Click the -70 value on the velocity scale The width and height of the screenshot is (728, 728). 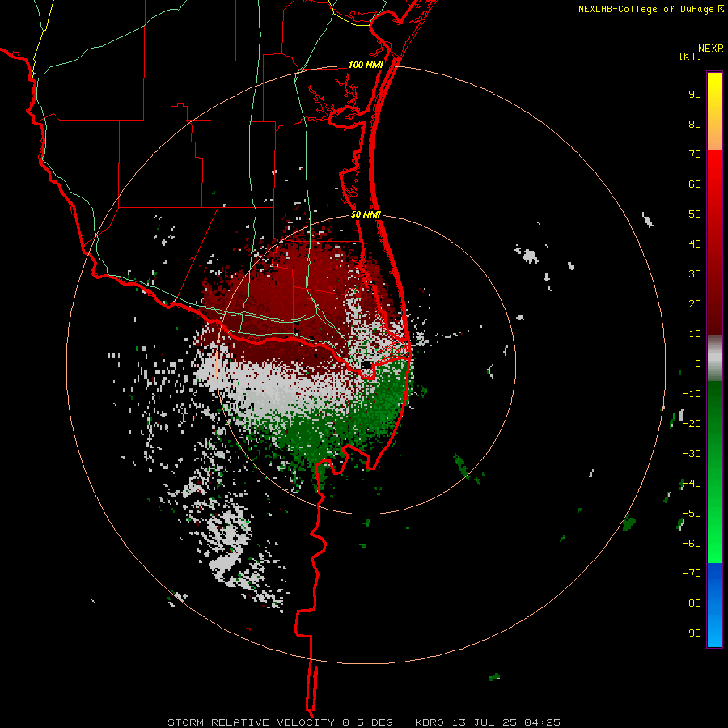[692, 574]
